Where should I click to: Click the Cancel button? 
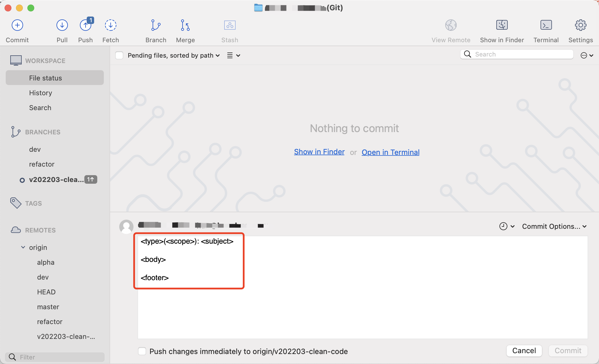(524, 351)
